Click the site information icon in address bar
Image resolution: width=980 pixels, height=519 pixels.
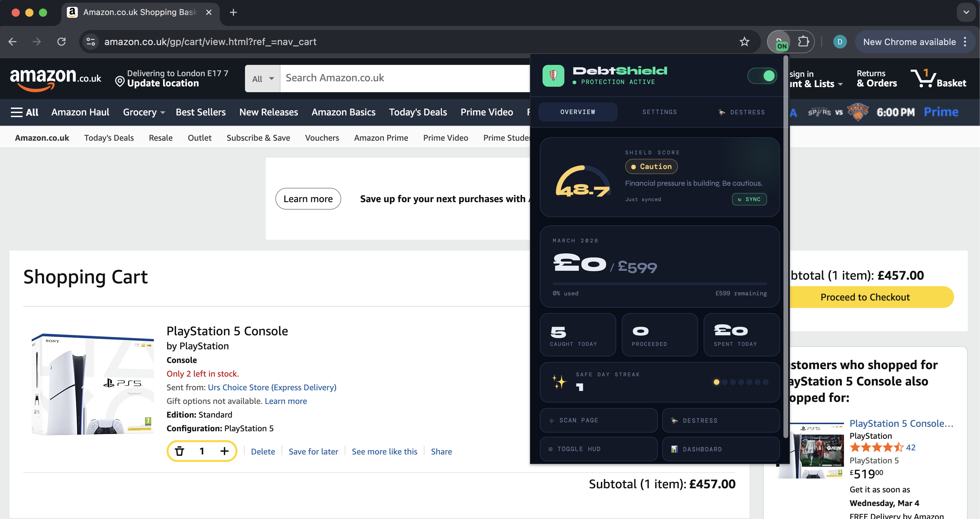tap(90, 42)
